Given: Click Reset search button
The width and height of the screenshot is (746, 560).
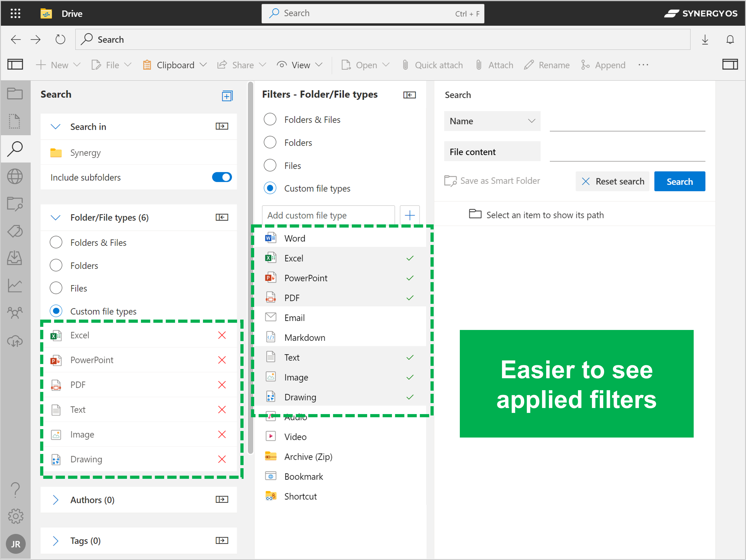Looking at the screenshot, I should [612, 181].
